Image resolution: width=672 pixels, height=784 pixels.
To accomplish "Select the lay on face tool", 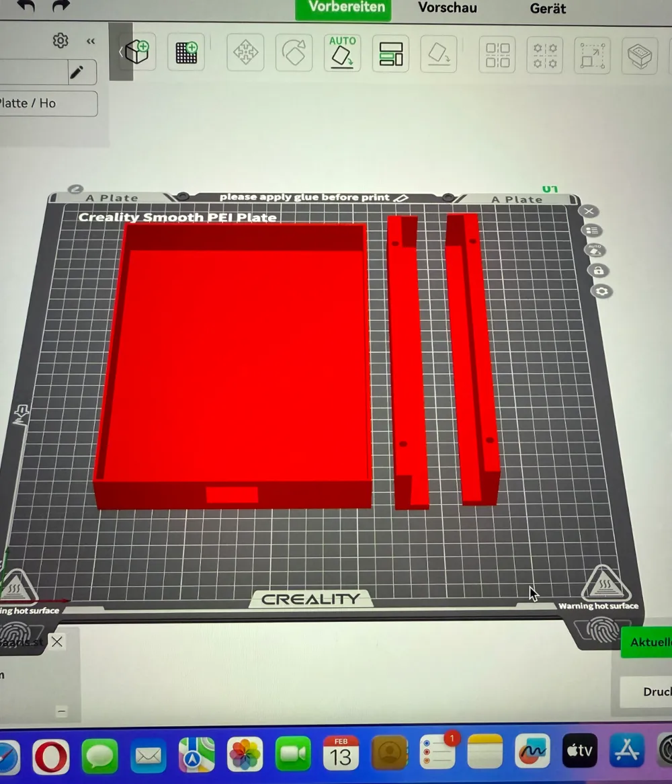I will 439,54.
